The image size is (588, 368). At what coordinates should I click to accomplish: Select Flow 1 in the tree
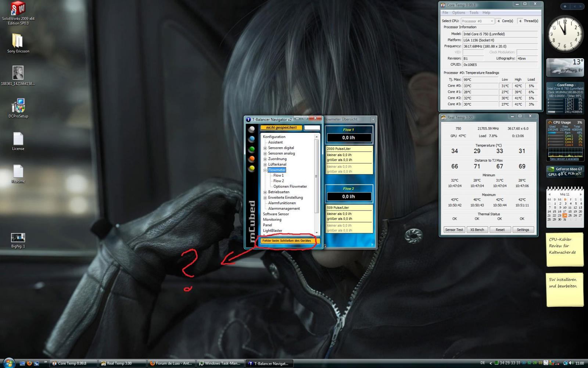point(279,176)
